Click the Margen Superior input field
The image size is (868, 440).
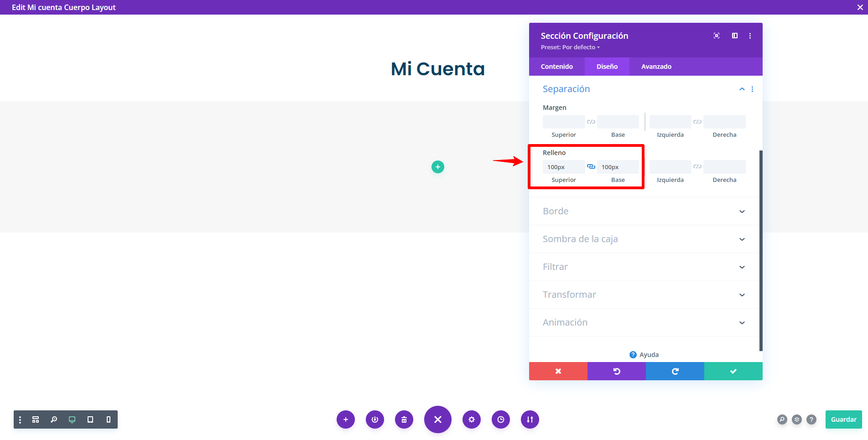[x=564, y=122]
